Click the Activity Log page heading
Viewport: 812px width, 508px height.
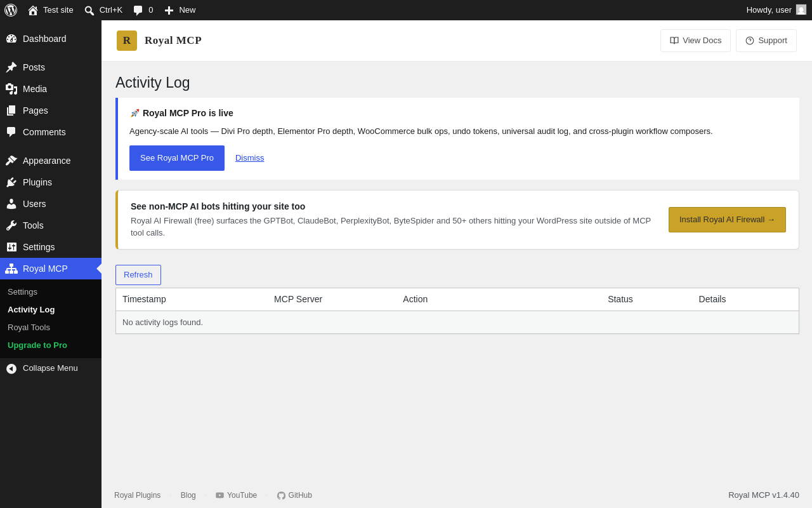pyautogui.click(x=152, y=83)
